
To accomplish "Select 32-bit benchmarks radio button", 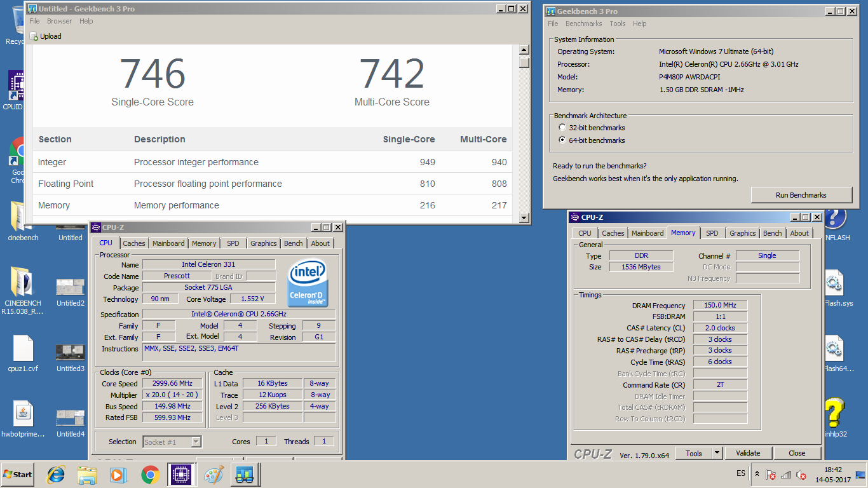I will point(562,128).
